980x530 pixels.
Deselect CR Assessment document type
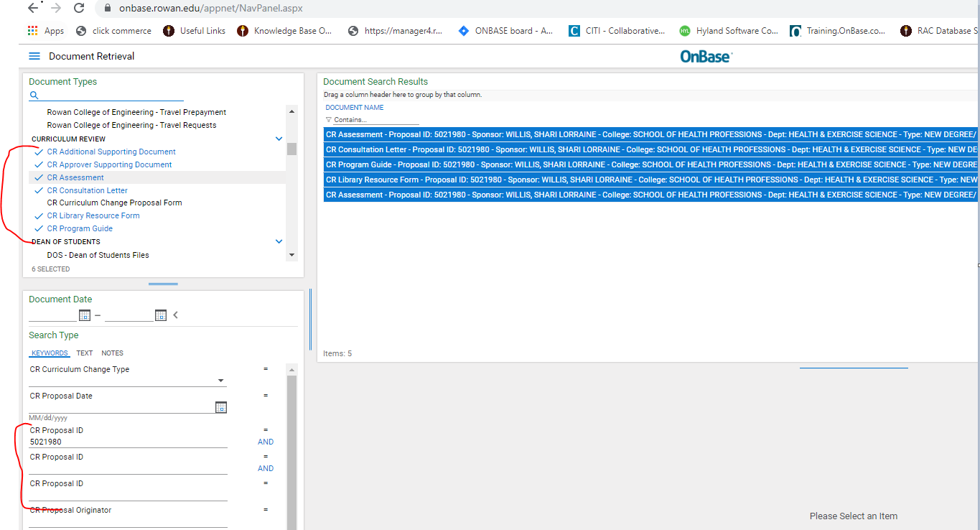(x=75, y=177)
